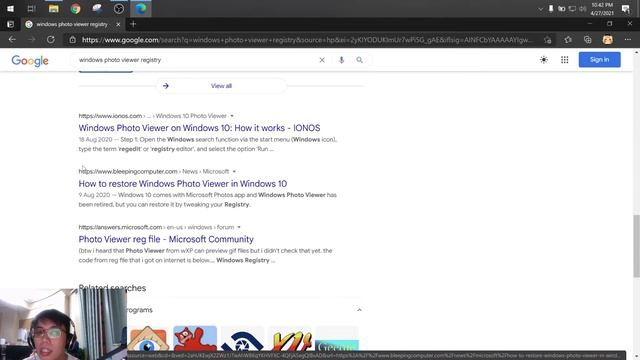Viewport: 640px width, 360px height.
Task: Open the Edge Settings and more menu
Action: pos(628,40)
